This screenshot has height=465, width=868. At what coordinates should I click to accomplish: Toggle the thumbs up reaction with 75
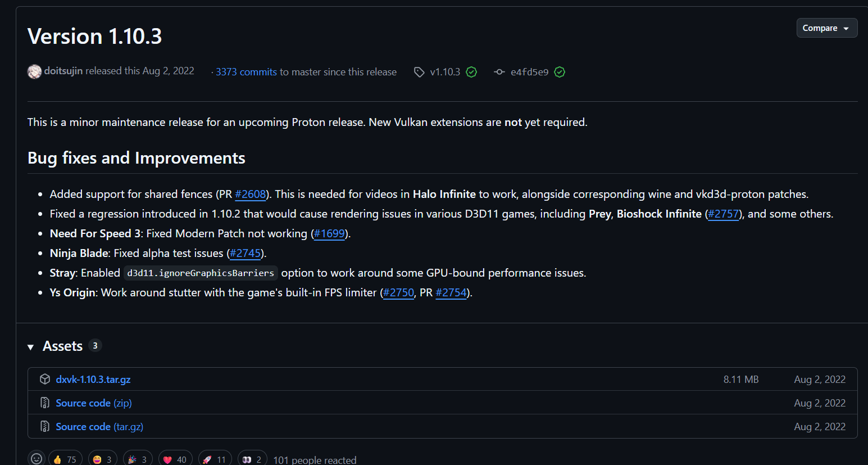(x=65, y=459)
